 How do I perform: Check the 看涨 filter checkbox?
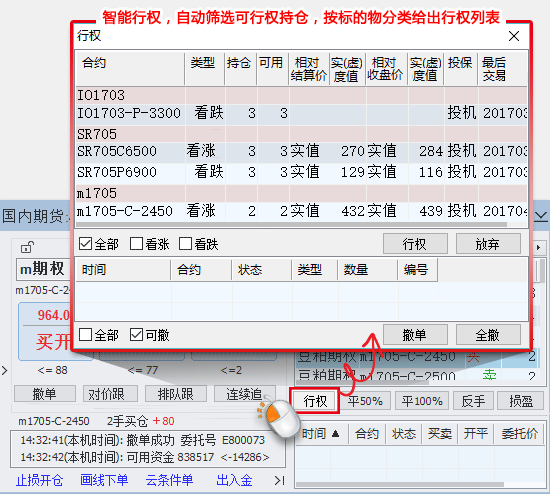136,243
